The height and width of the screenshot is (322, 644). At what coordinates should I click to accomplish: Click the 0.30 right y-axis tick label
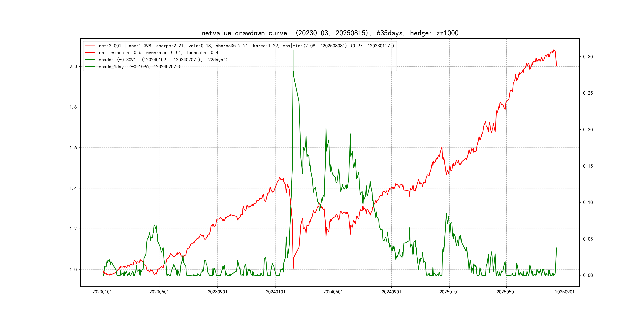[x=588, y=57]
